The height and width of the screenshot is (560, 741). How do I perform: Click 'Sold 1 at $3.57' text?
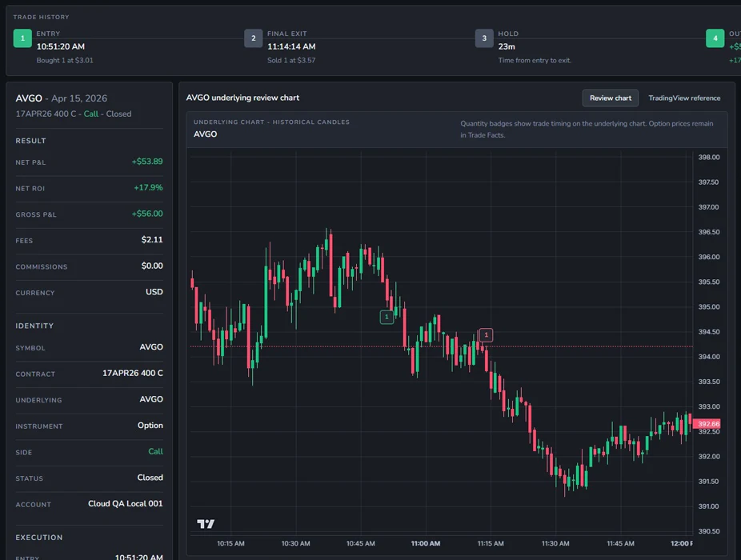coord(291,60)
